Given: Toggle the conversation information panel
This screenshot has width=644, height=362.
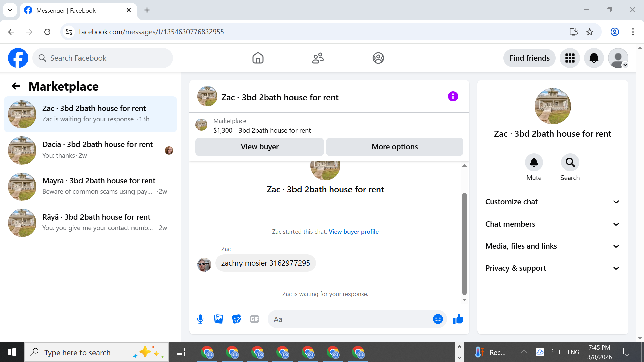Looking at the screenshot, I should (453, 97).
